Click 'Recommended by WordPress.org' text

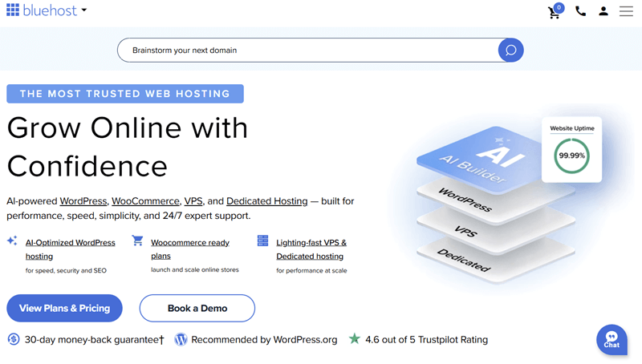point(264,339)
